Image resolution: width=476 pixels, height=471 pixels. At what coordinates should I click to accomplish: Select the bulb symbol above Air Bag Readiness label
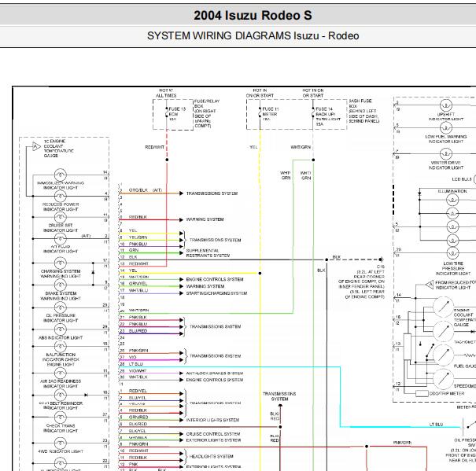tap(60, 373)
